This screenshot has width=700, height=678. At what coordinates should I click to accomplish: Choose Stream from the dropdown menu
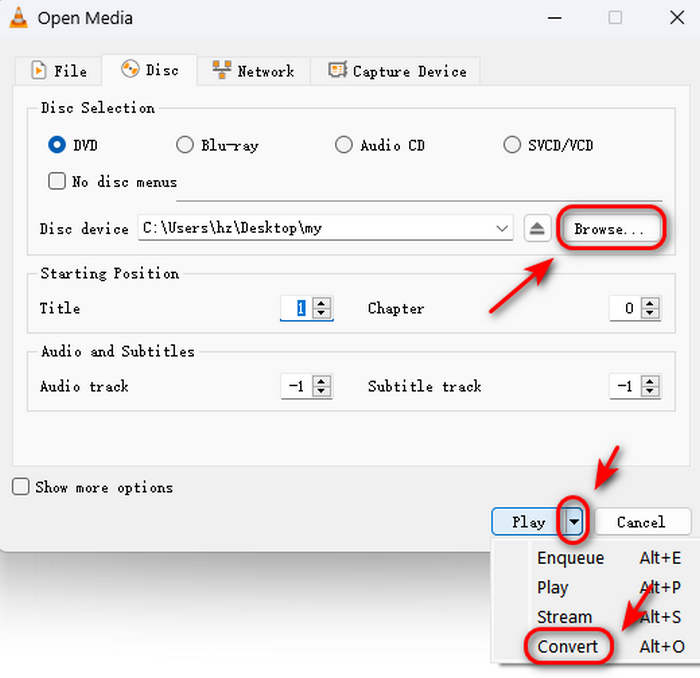(x=596, y=617)
